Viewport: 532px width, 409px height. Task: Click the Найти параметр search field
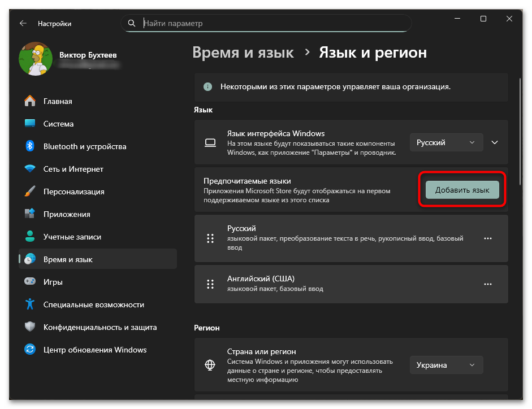tap(266, 23)
